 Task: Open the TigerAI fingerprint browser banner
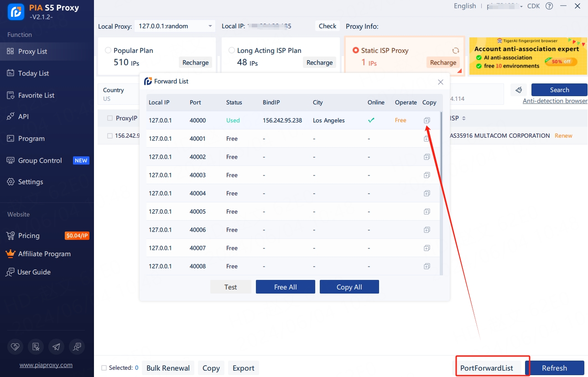(528, 56)
